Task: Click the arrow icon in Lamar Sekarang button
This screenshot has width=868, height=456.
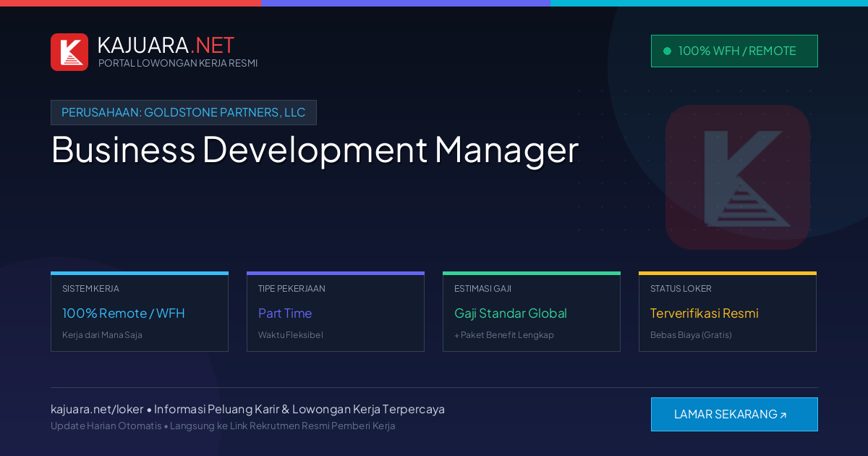Action: [x=783, y=415]
